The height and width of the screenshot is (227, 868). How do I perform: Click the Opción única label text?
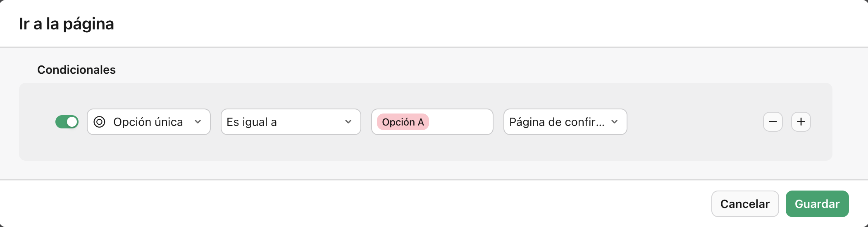pos(148,122)
